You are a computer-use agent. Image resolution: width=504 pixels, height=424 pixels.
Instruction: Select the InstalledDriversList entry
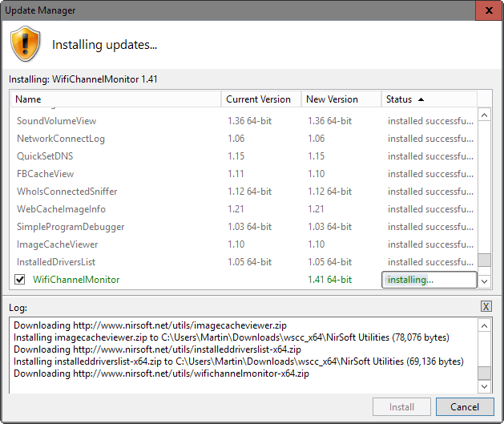pos(244,262)
